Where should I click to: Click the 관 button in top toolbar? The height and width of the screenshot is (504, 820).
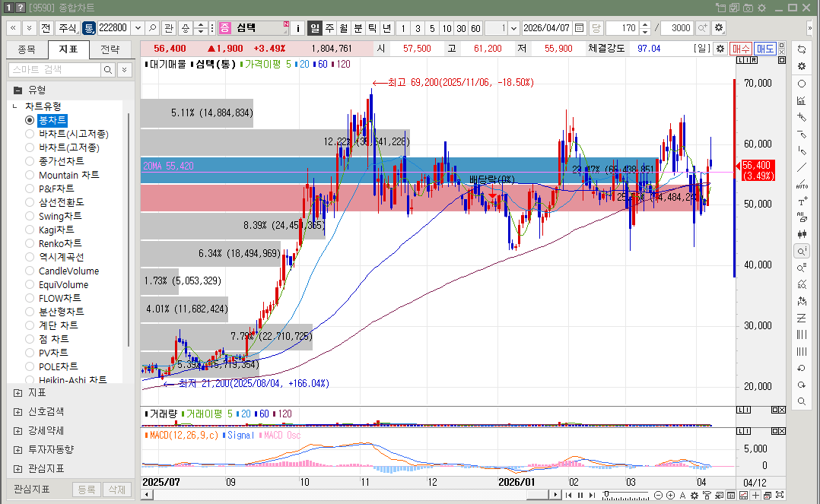click(x=168, y=27)
